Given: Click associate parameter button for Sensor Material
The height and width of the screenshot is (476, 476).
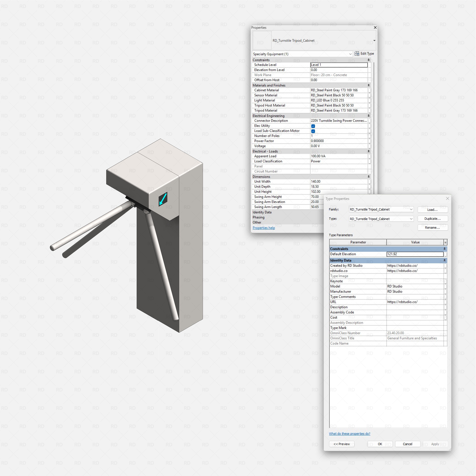Looking at the screenshot, I should [x=369, y=95].
